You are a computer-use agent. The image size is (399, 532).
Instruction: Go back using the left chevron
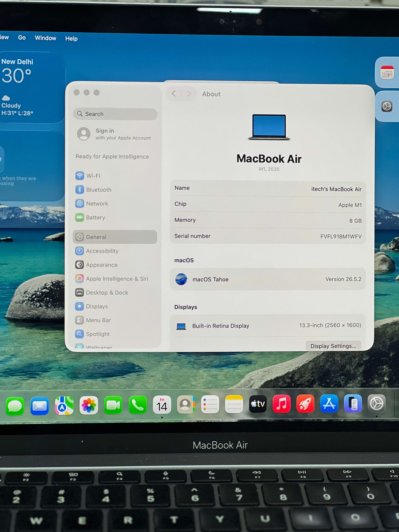coord(174,94)
